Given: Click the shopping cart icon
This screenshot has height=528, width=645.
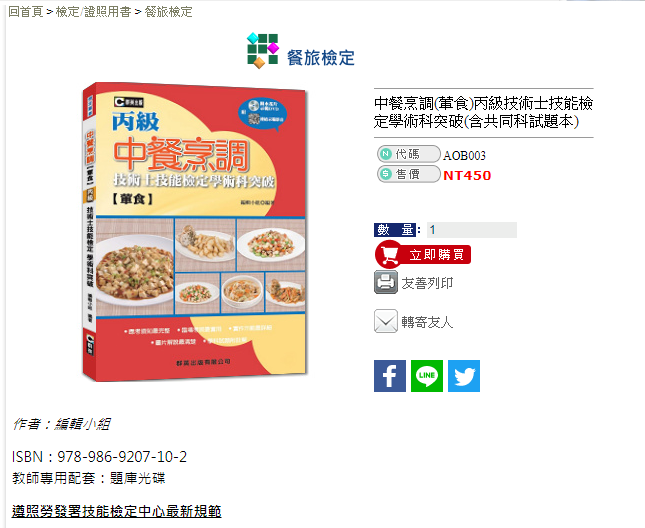Looking at the screenshot, I should (x=388, y=255).
